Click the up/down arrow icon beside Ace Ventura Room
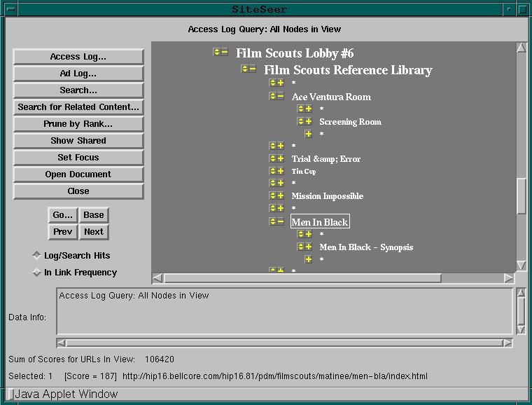Screen dimensions: 532x405 coord(273,96)
